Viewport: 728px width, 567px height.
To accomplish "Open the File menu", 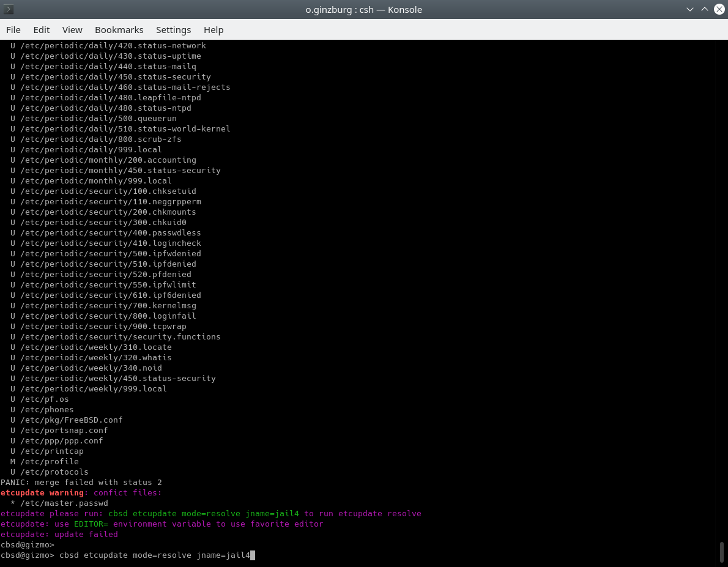I will point(13,30).
